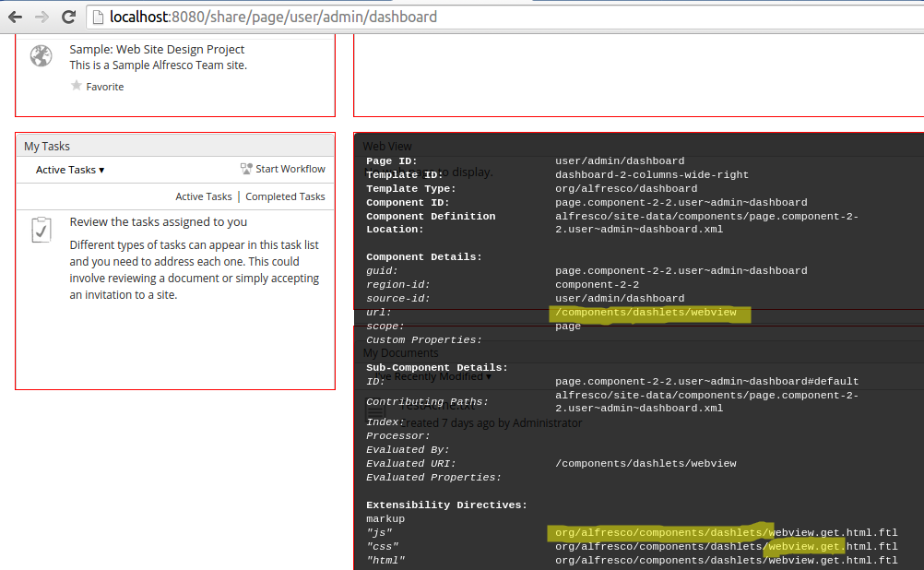Click the Start Workflow icon

click(246, 169)
